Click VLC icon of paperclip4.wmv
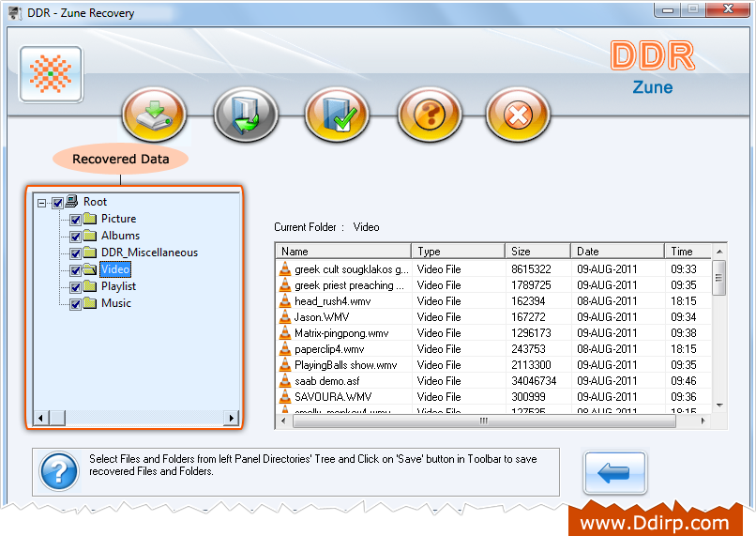 point(285,349)
